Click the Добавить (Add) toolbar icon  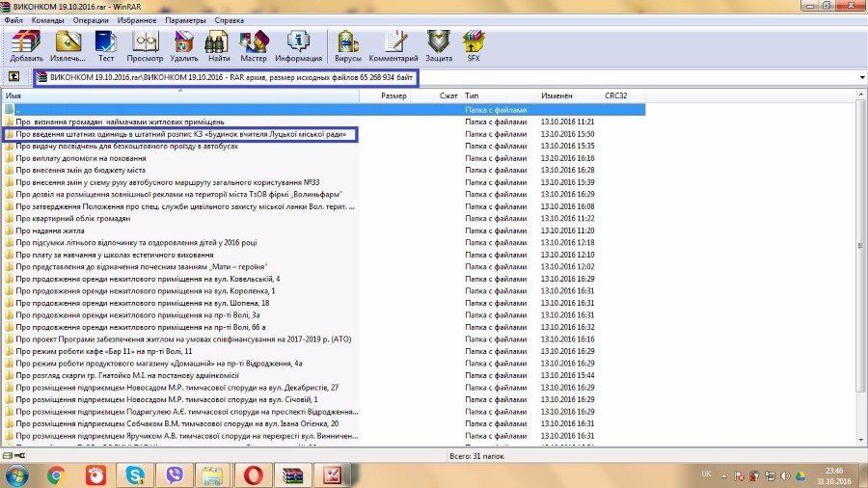click(26, 44)
